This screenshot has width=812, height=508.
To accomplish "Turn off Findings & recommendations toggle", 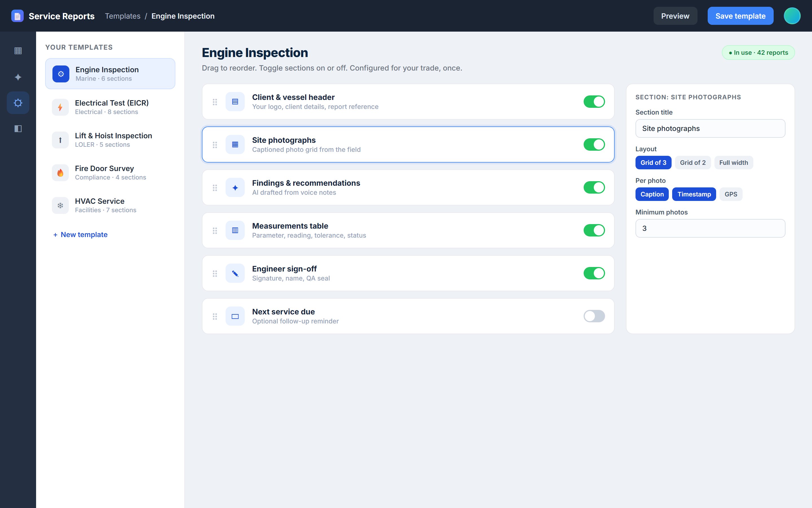I will coord(594,187).
